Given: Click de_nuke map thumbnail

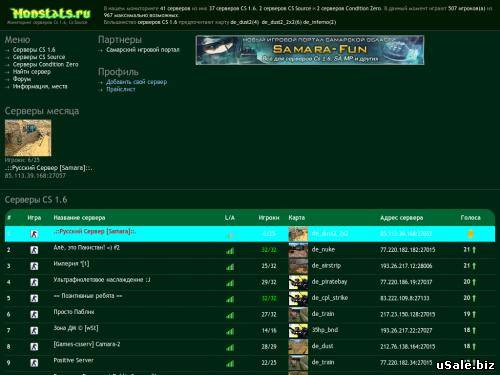Looking at the screenshot, I should point(298,250).
